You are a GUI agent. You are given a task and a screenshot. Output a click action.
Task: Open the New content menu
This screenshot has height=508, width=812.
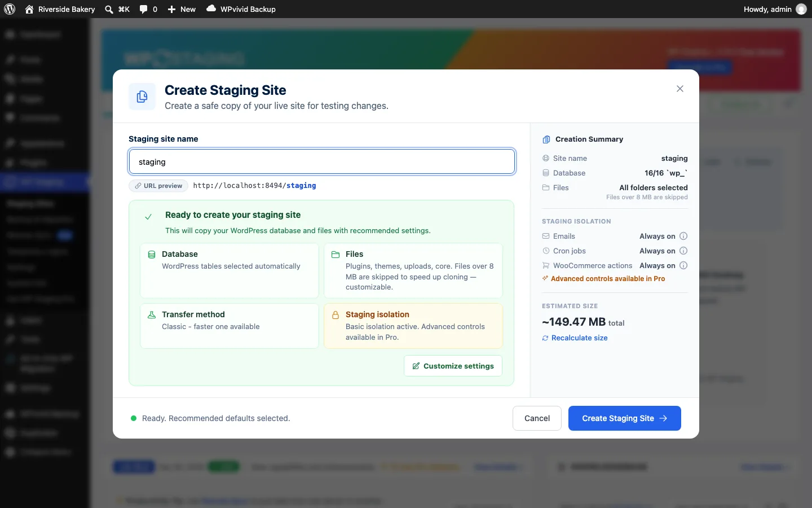click(x=182, y=9)
